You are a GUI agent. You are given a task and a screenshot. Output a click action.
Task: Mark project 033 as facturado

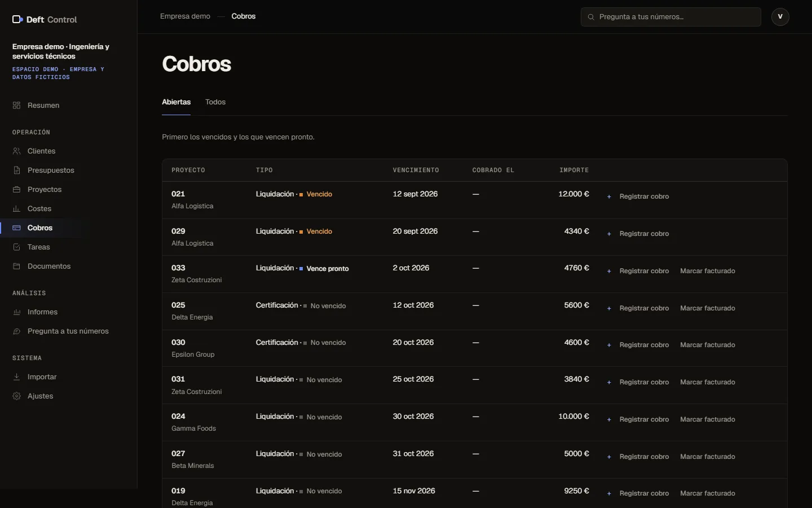pyautogui.click(x=708, y=271)
